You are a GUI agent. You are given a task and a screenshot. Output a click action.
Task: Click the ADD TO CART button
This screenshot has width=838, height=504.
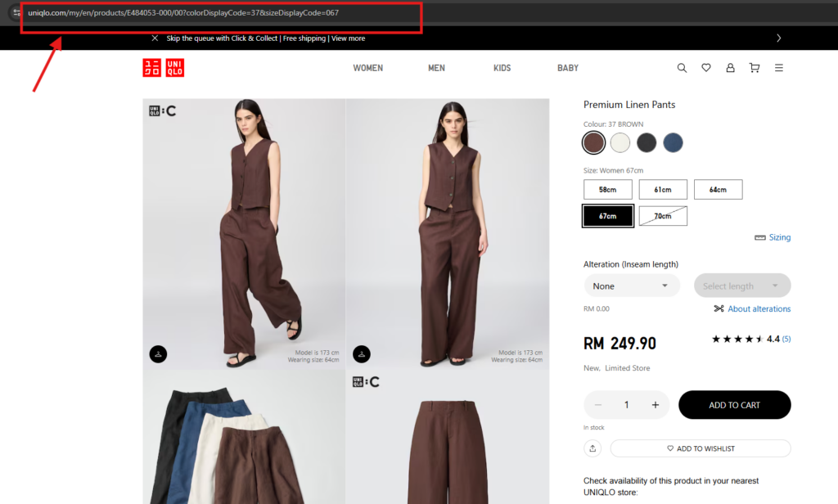[x=734, y=405]
